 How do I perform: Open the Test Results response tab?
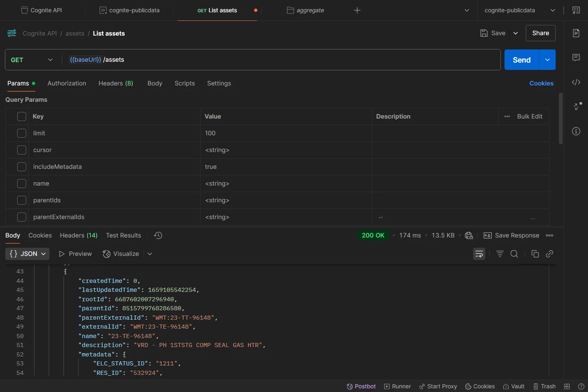pos(123,235)
